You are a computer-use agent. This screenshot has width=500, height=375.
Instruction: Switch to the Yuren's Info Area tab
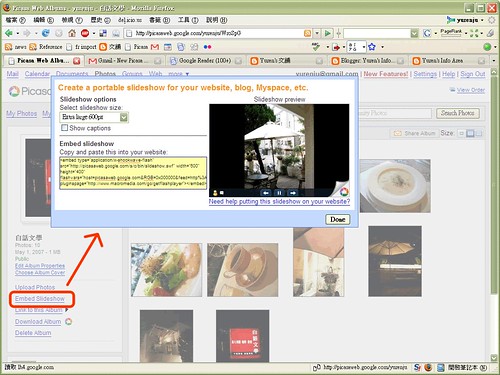pyautogui.click(x=449, y=61)
